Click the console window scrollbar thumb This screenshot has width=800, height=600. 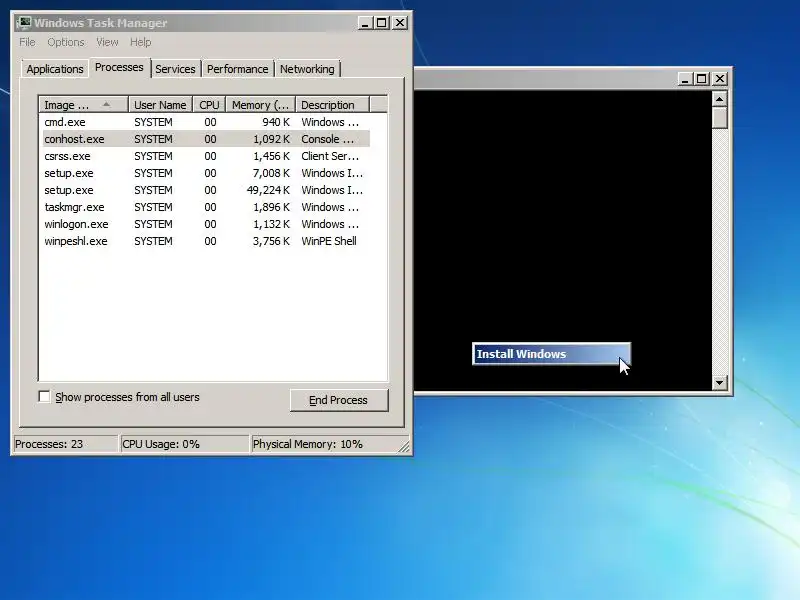[719, 118]
